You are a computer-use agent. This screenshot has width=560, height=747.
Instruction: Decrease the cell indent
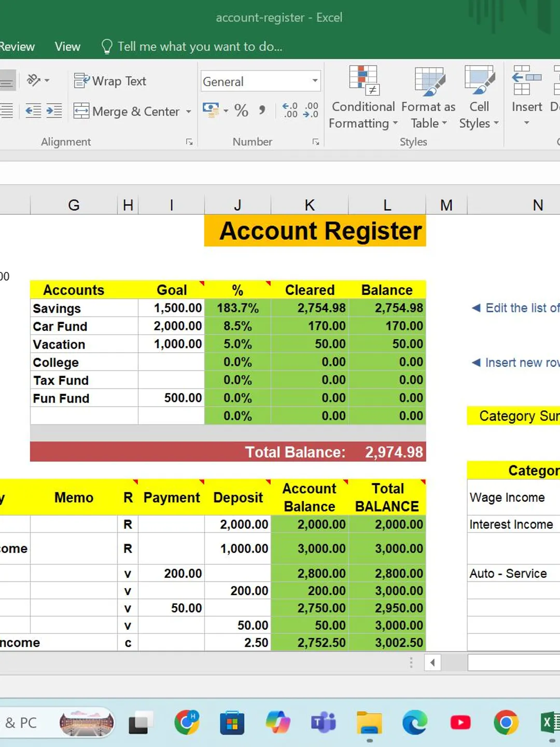(x=33, y=110)
